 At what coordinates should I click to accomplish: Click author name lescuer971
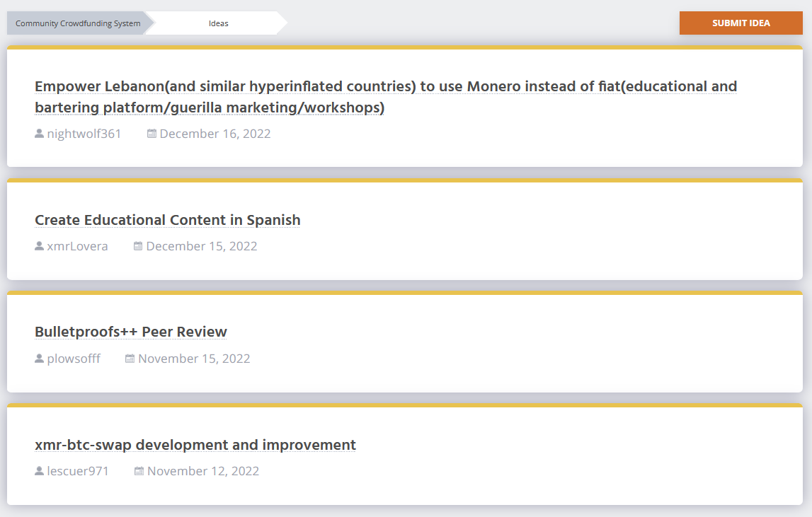[78, 471]
